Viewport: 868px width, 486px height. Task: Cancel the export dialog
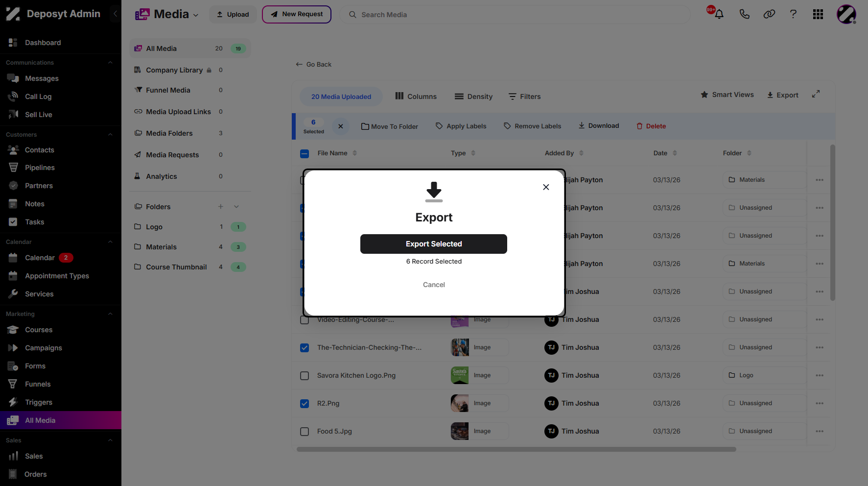click(x=434, y=285)
